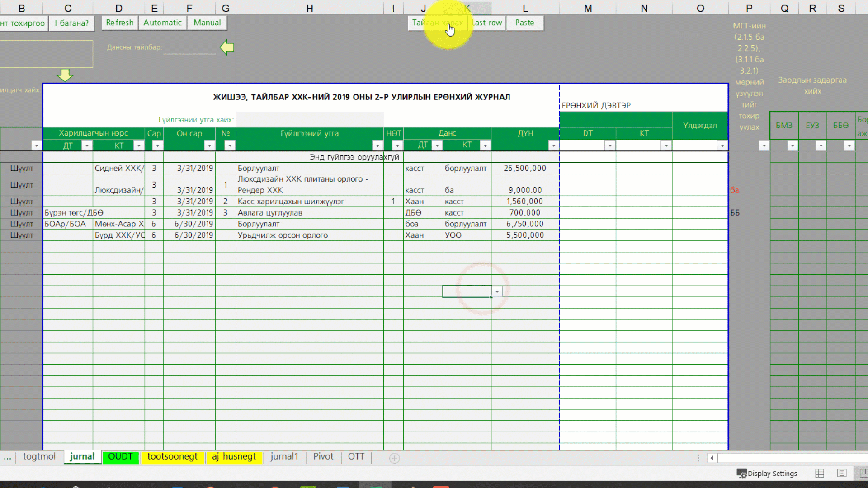Click the yellow down arrow icon
Viewport: 868px width, 488px height.
(x=65, y=75)
